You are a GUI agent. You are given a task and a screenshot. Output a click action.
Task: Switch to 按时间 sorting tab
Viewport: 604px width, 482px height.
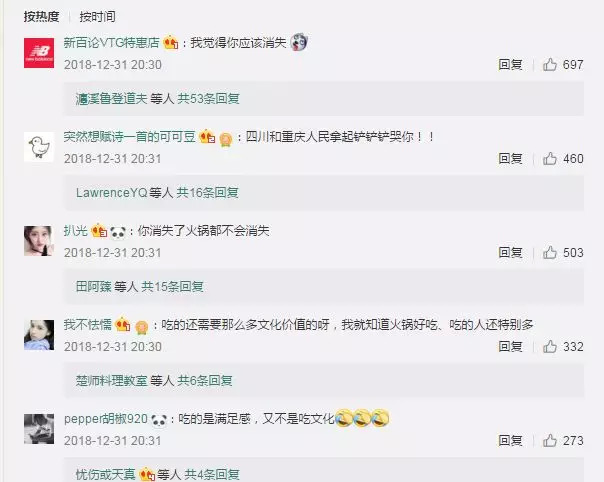pos(97,17)
